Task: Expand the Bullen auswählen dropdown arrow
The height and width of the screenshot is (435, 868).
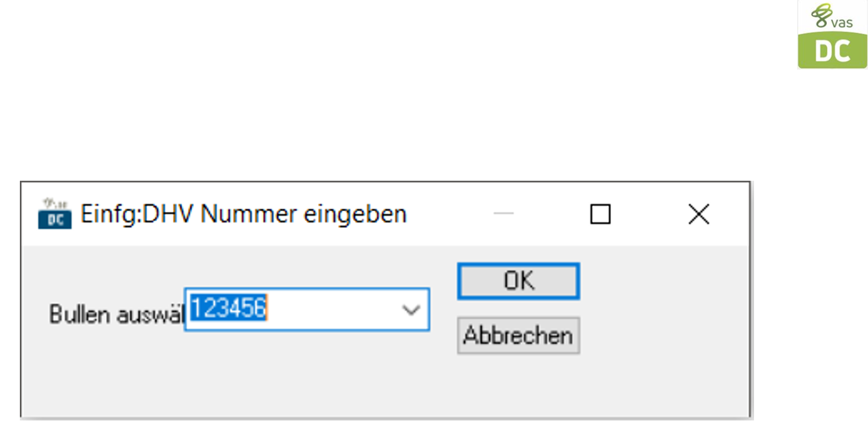Action: pyautogui.click(x=411, y=309)
